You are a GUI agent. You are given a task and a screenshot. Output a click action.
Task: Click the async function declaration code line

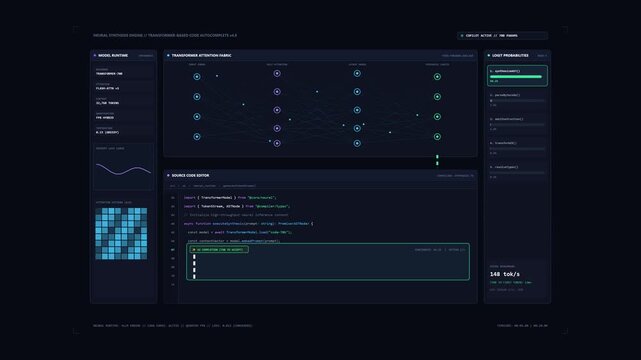coord(248,224)
